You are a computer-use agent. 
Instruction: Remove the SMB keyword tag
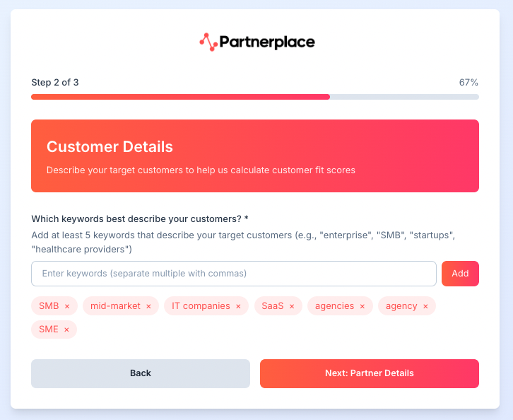click(67, 306)
